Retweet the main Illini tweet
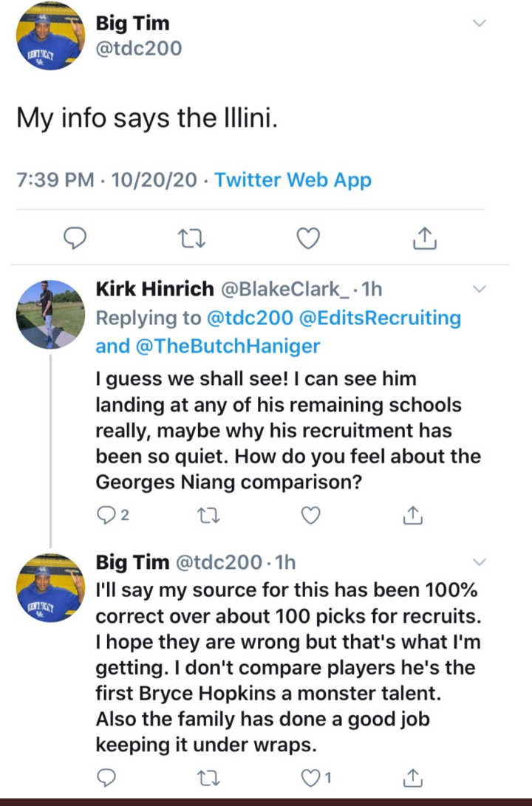Screen dimensions: 532x806 coord(192,238)
